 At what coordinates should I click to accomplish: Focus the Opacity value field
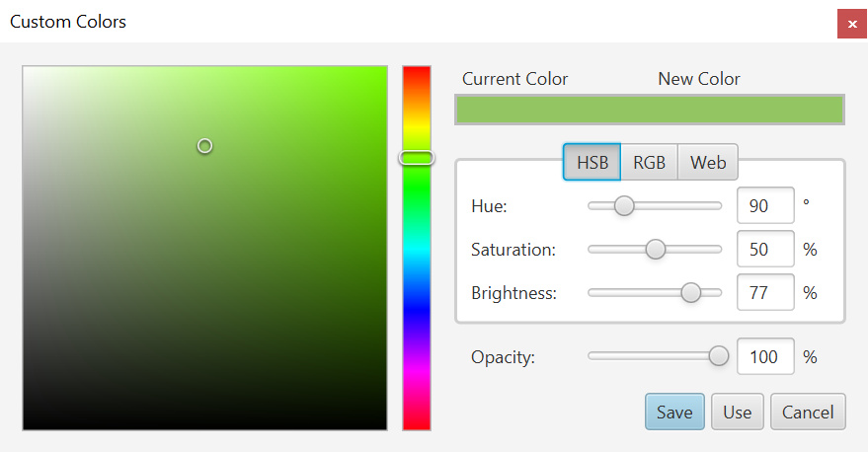tap(765, 356)
